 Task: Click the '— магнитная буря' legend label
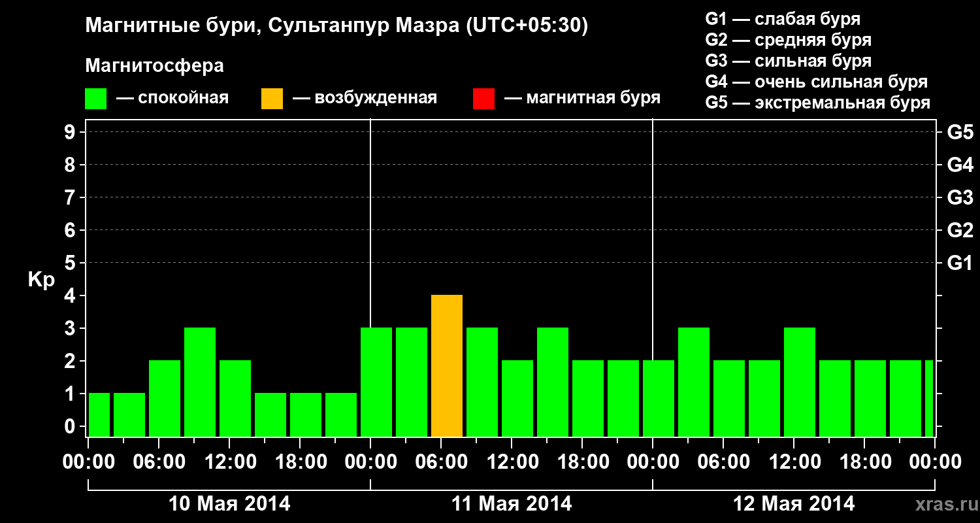[x=583, y=99]
